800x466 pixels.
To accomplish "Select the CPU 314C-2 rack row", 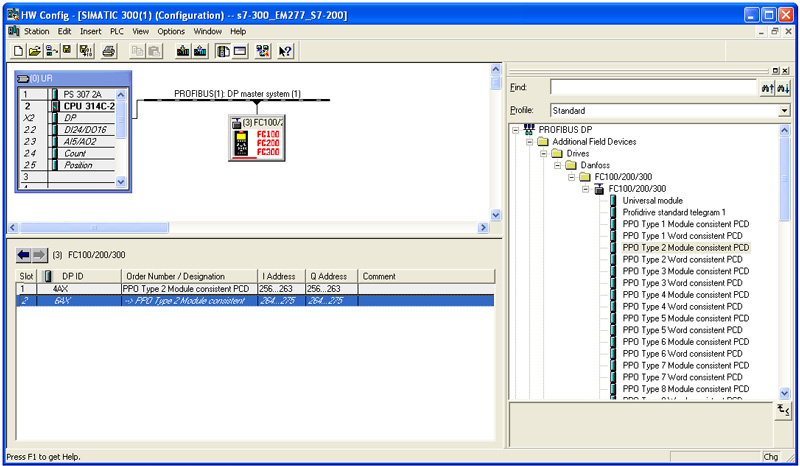I will [67, 106].
